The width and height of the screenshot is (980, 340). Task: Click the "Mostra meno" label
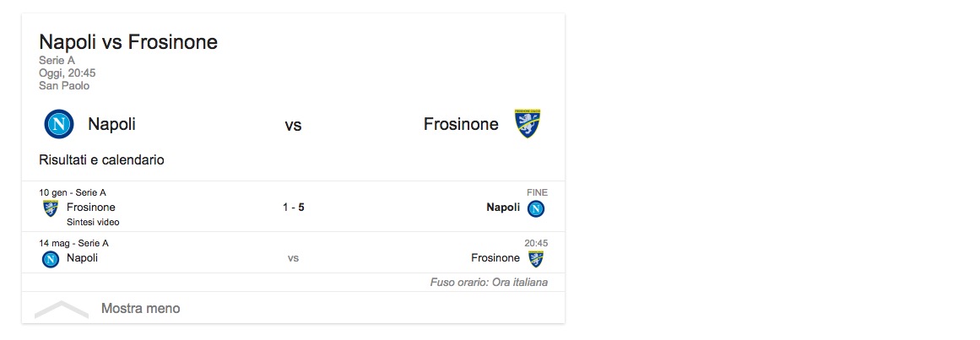[140, 309]
